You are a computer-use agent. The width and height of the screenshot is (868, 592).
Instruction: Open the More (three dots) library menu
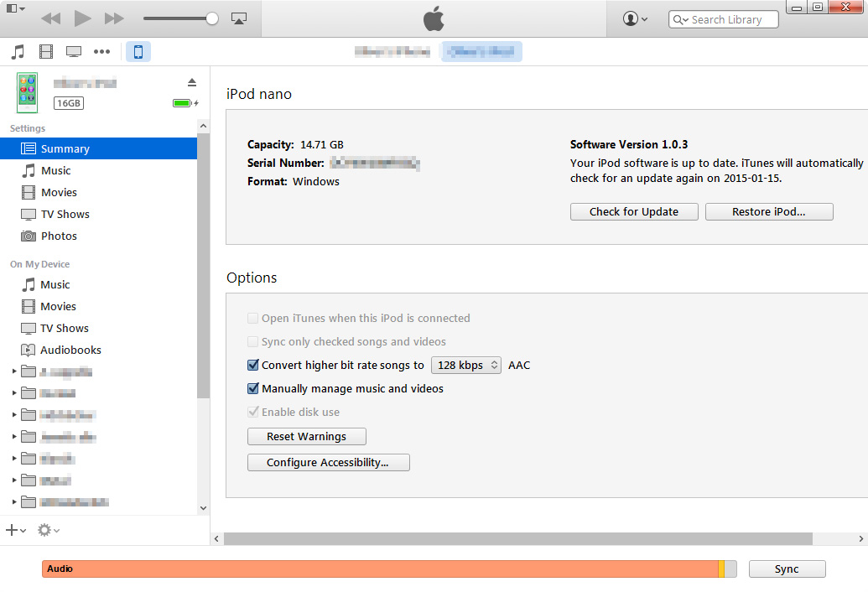(101, 52)
